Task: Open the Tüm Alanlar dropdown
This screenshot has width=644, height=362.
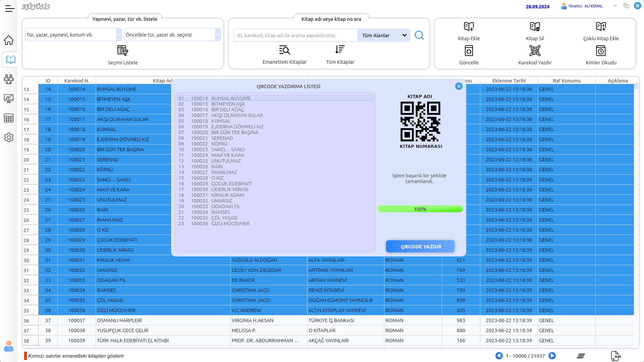Action: coord(384,35)
